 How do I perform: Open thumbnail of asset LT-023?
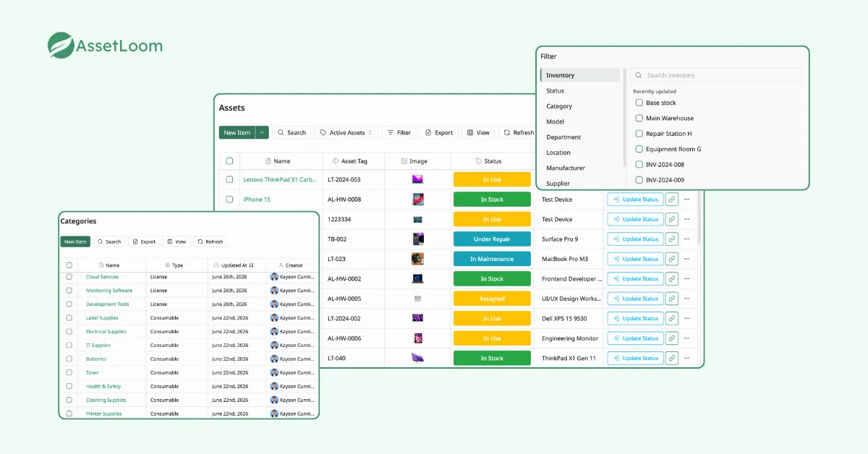pyautogui.click(x=418, y=259)
